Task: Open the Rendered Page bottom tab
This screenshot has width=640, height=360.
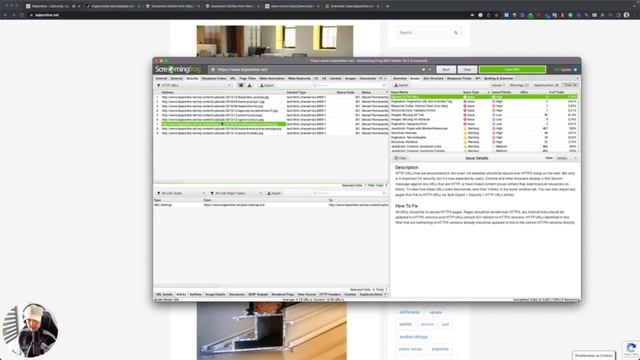Action: tap(283, 294)
